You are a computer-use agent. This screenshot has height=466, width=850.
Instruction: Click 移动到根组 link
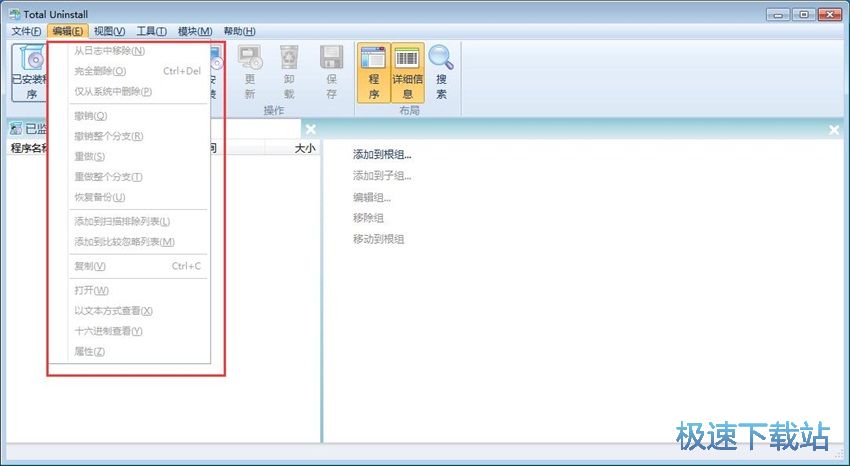point(378,239)
